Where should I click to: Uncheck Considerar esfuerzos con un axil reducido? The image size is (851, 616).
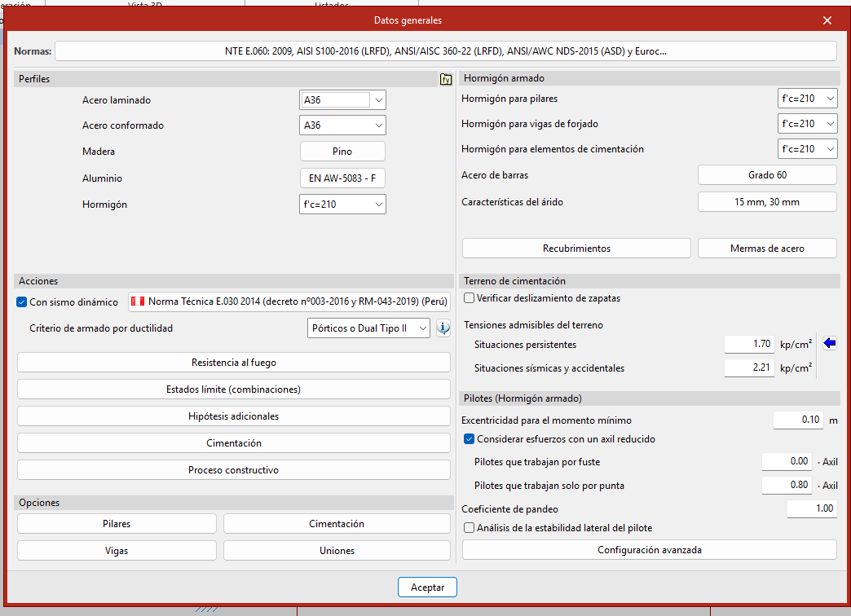click(469, 439)
